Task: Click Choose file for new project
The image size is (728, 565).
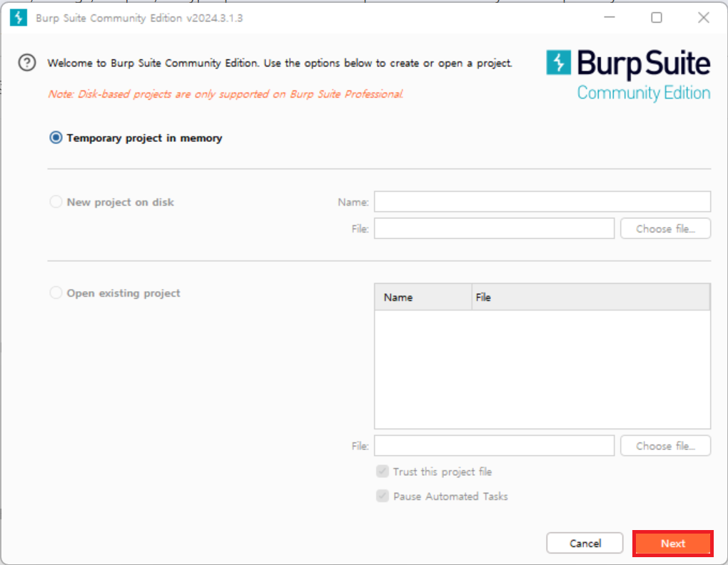Action: [x=665, y=228]
